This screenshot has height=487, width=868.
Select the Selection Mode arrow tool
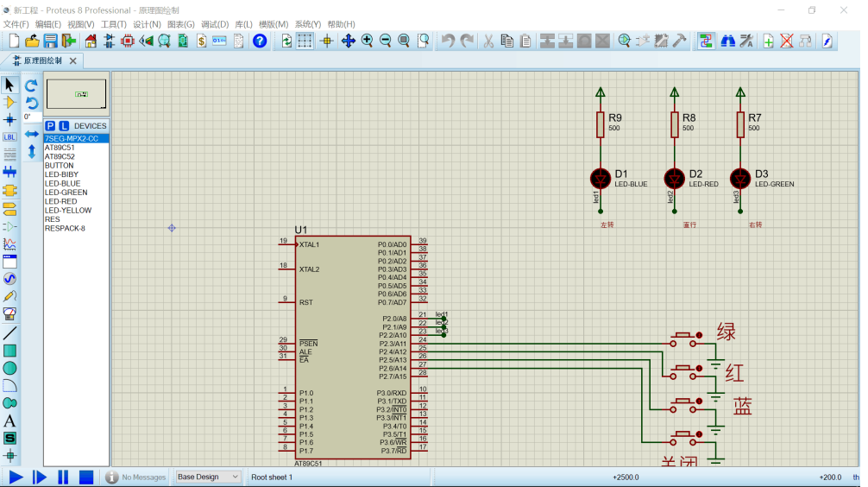(x=9, y=85)
